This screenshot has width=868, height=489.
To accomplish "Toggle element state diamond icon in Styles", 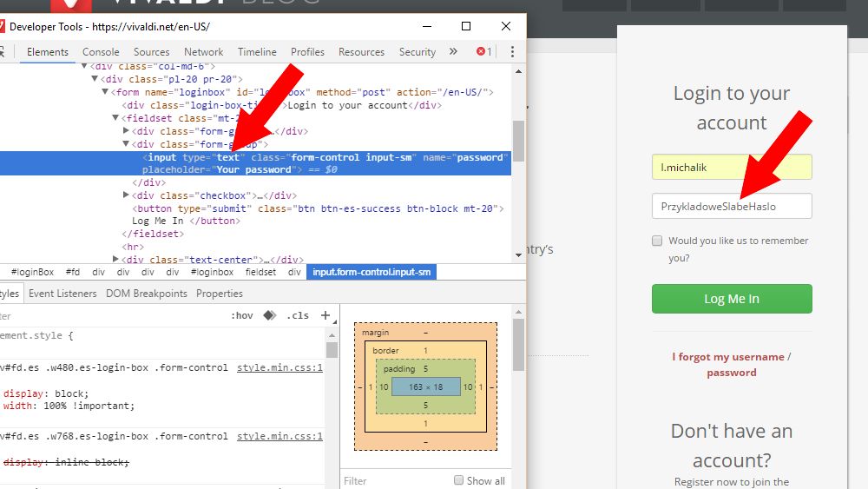I will (270, 315).
